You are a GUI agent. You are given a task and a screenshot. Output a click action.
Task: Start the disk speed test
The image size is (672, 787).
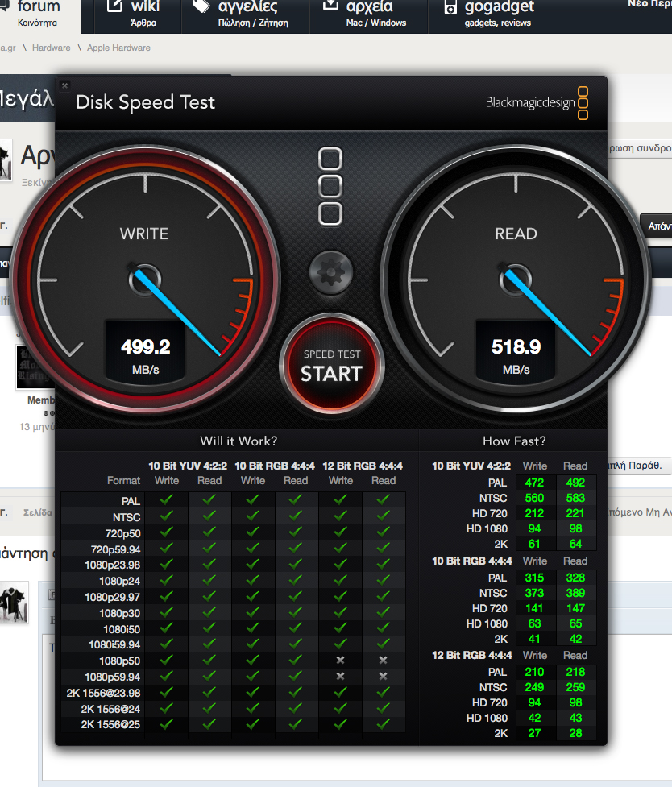[331, 366]
